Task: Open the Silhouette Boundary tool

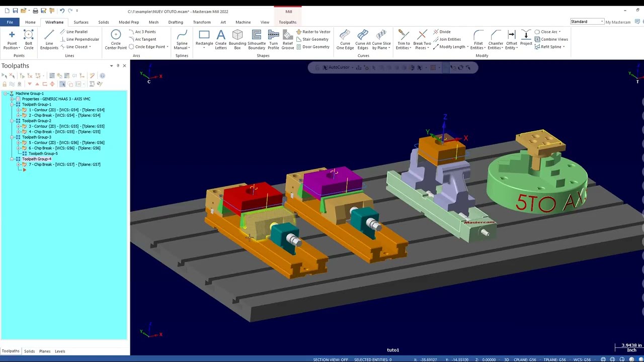Action: coord(257,39)
